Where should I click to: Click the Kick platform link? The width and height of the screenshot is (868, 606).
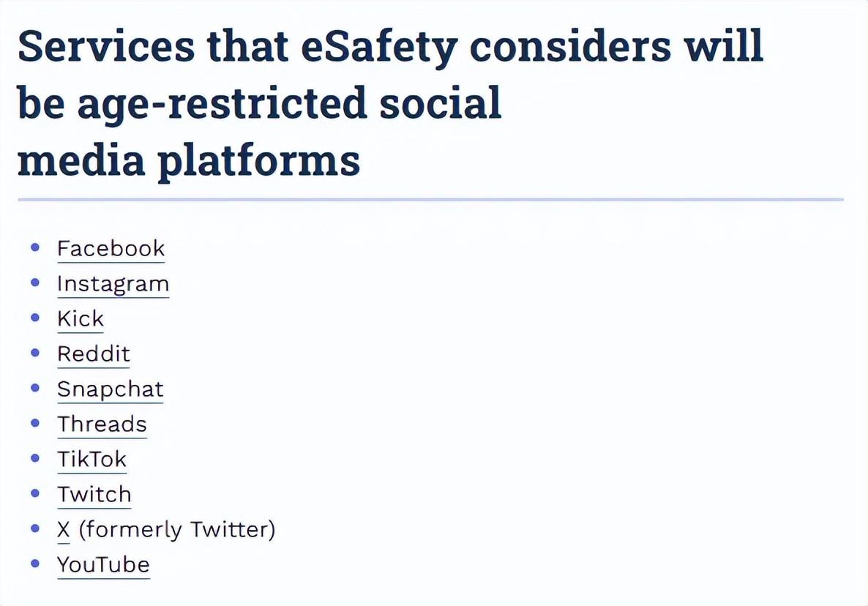[81, 319]
